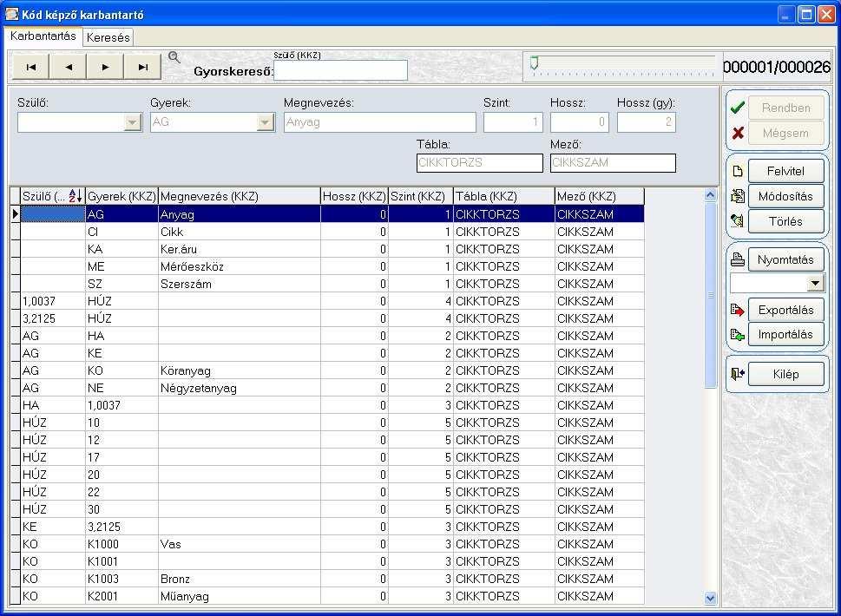Click the parent value 3,2125 in HÚZ row
The image size is (841, 616).
[x=53, y=318]
